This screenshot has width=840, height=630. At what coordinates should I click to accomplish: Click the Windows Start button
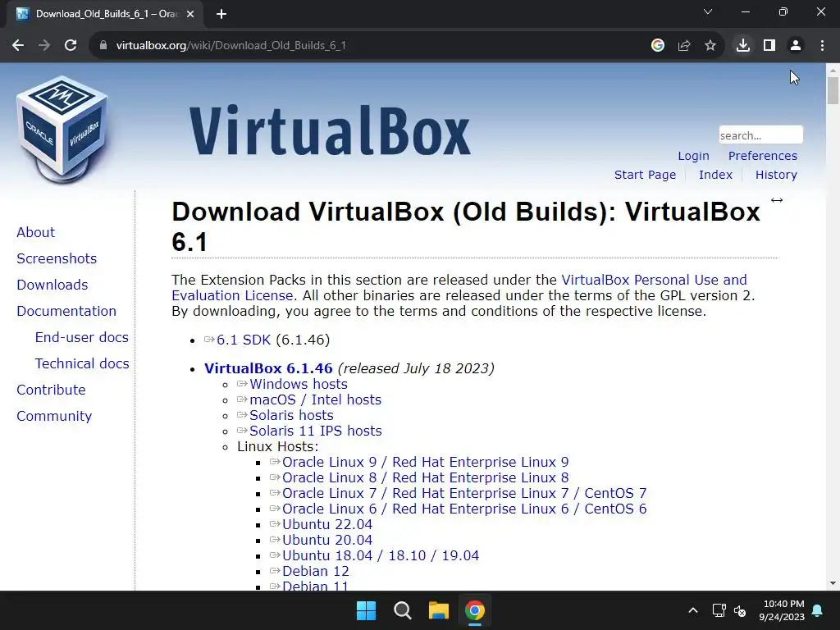(x=367, y=610)
